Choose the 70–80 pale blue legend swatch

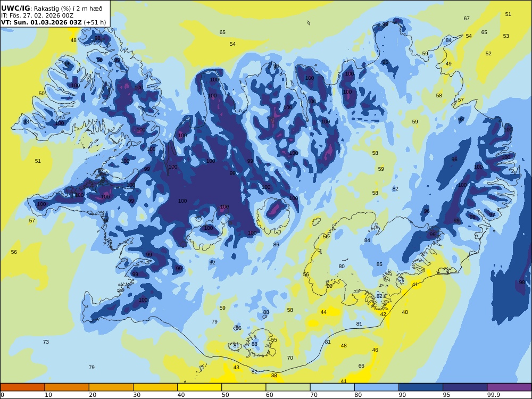pyautogui.click(x=332, y=387)
